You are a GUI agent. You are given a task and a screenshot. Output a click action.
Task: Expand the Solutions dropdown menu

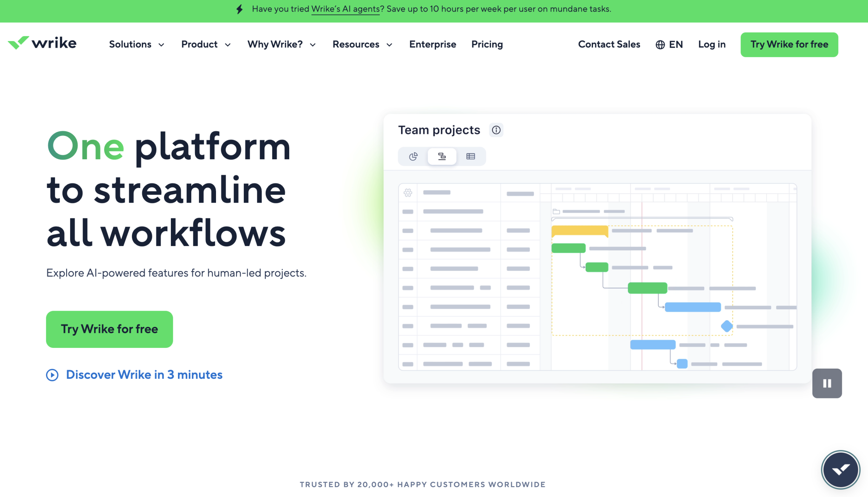pos(137,44)
